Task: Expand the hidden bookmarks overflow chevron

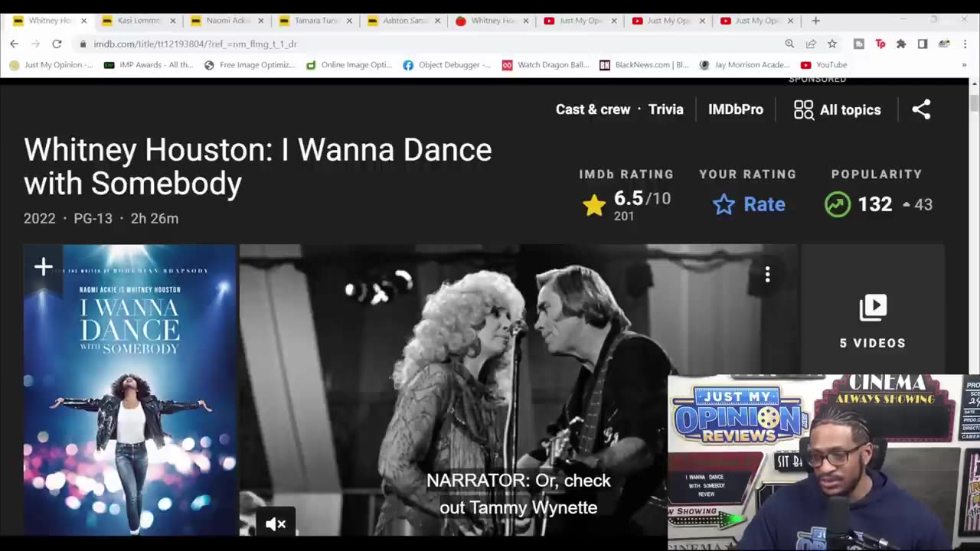Action: [x=964, y=65]
